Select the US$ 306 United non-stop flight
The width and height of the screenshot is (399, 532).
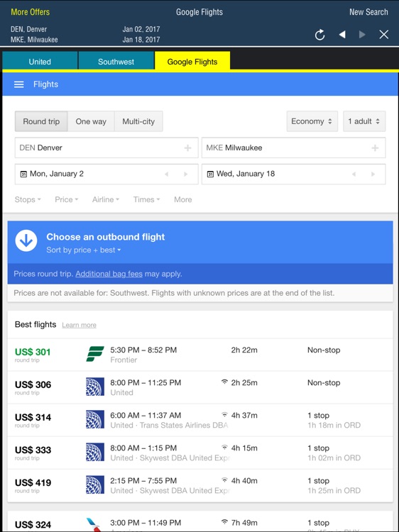pos(200,387)
